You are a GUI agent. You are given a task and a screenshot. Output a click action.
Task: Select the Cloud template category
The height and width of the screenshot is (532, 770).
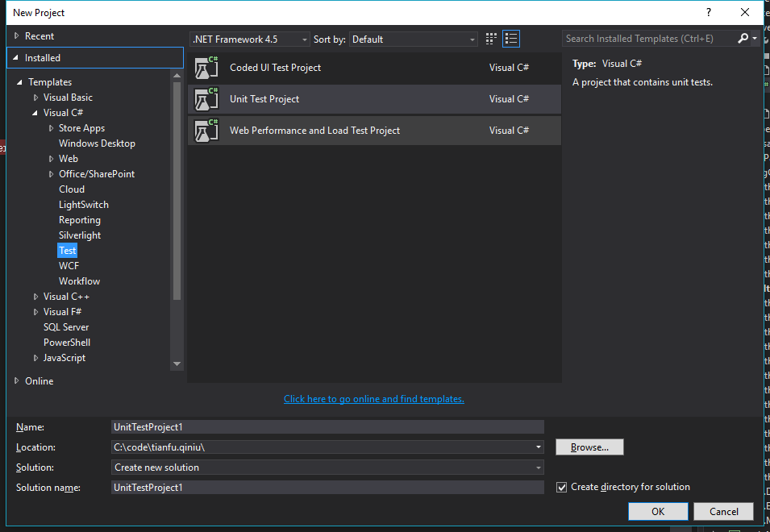click(x=72, y=189)
